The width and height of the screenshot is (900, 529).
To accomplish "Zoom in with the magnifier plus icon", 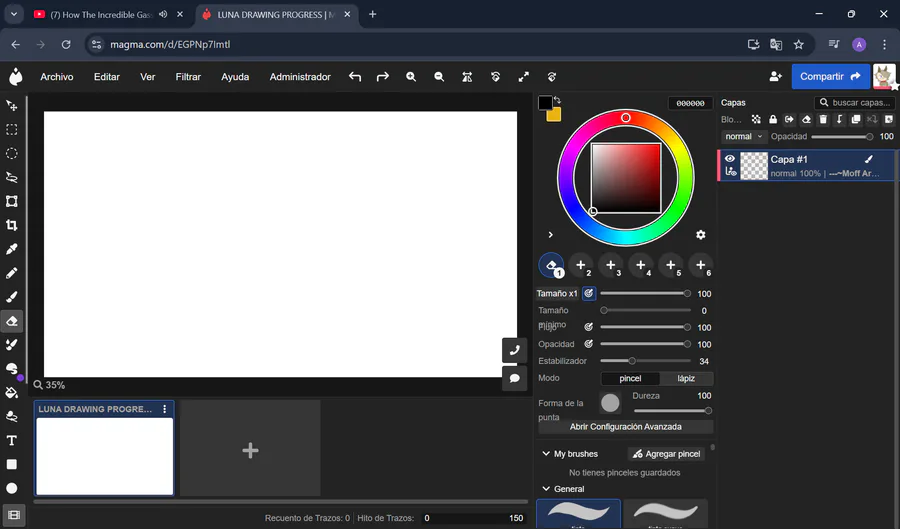I will [411, 76].
